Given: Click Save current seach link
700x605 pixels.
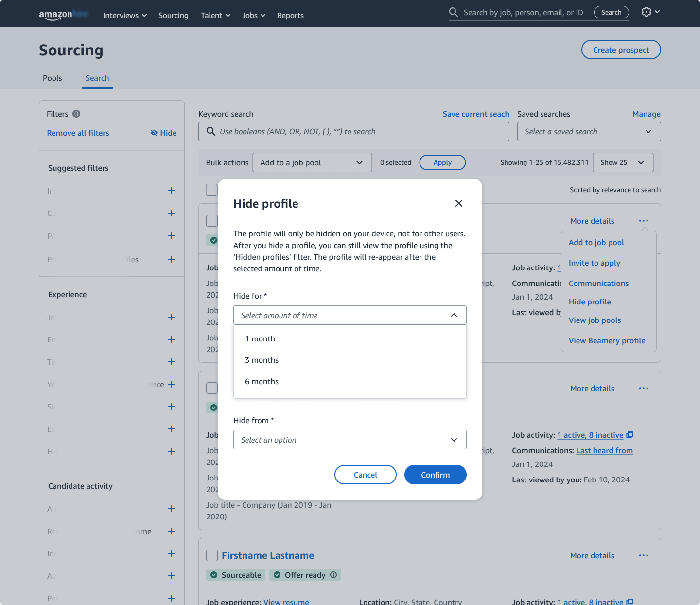Looking at the screenshot, I should point(476,114).
